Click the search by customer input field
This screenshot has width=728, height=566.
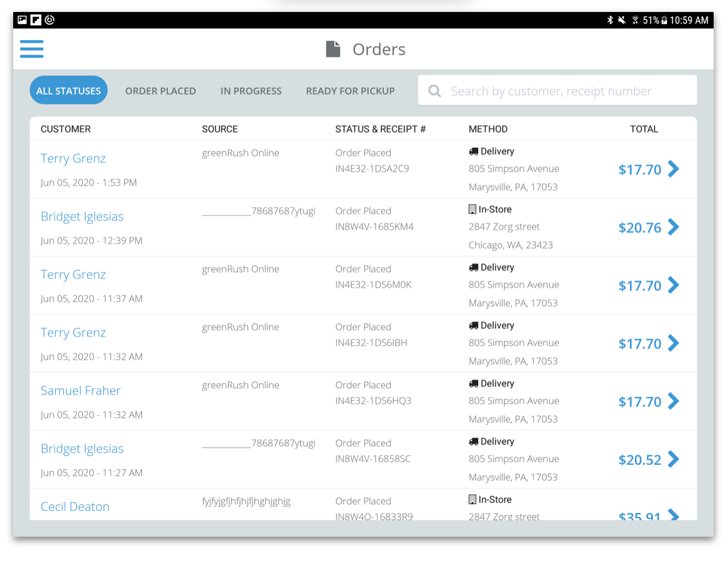pyautogui.click(x=563, y=91)
